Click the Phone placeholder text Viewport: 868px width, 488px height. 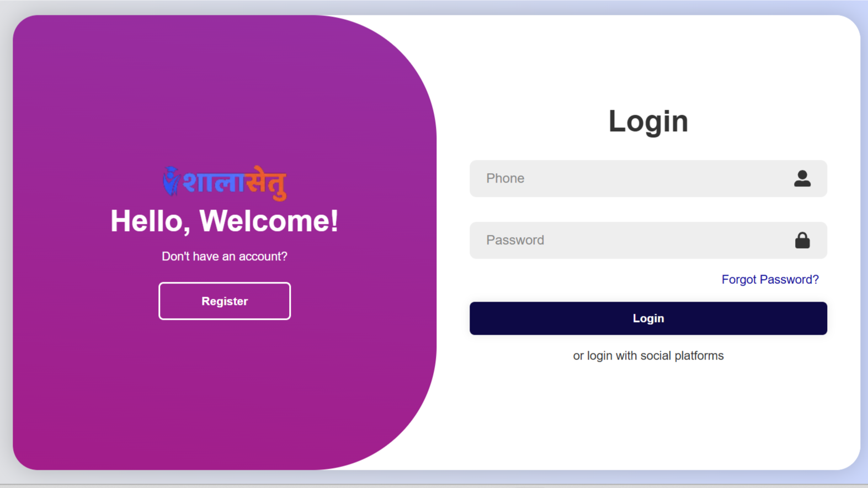[x=505, y=179]
